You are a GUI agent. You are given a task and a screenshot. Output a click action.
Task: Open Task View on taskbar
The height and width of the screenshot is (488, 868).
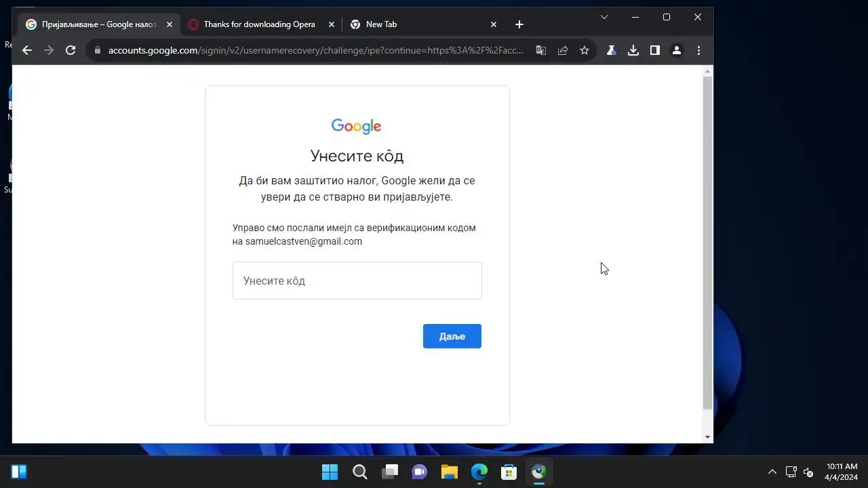click(390, 472)
